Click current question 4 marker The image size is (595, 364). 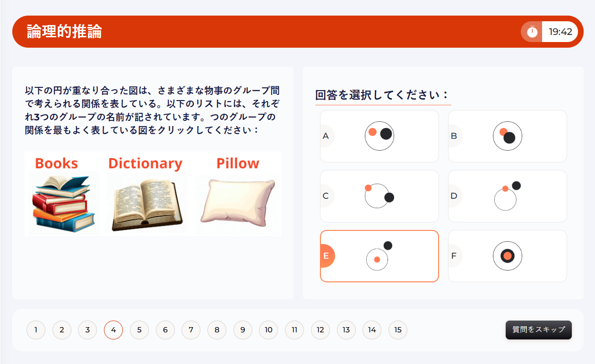click(113, 330)
